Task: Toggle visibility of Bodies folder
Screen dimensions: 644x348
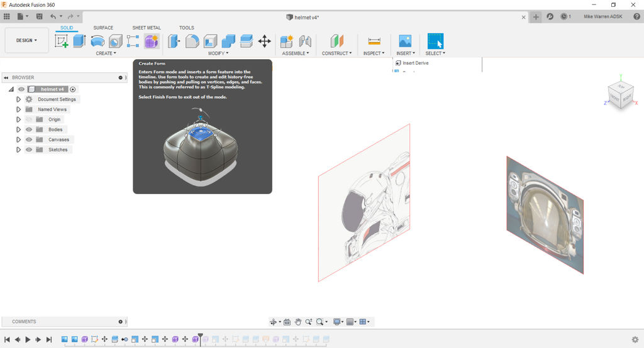Action: coord(29,129)
